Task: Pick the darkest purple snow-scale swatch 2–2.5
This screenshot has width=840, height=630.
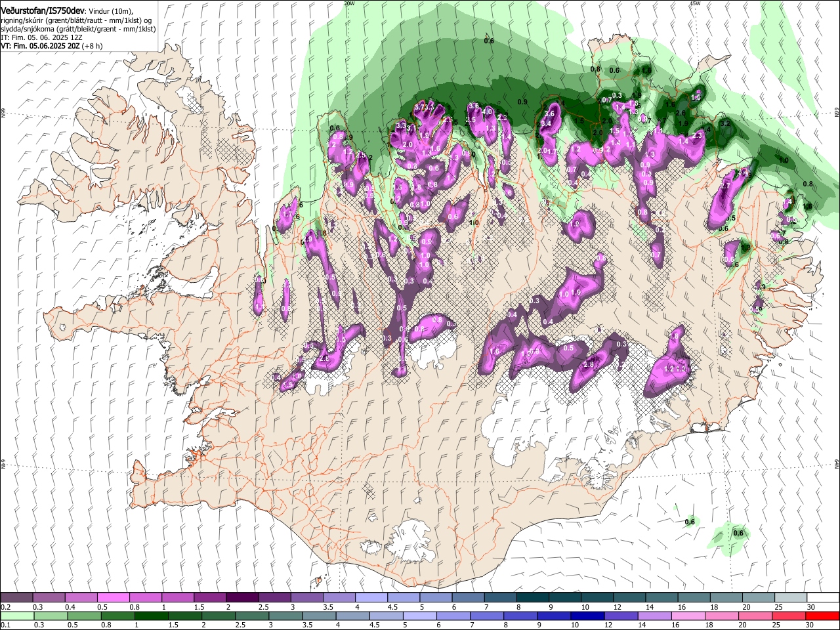Action: coord(241,597)
